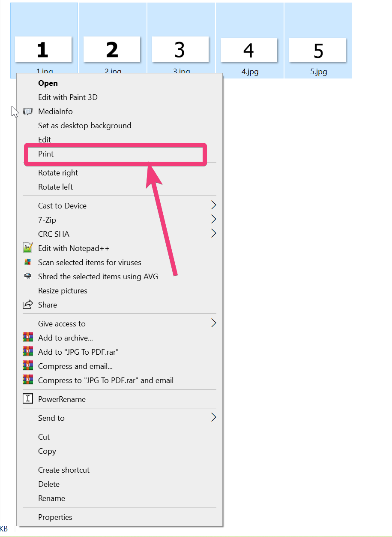Image resolution: width=392 pixels, height=537 pixels.
Task: Select the 3.jpg image thumbnail
Action: pyautogui.click(x=180, y=50)
